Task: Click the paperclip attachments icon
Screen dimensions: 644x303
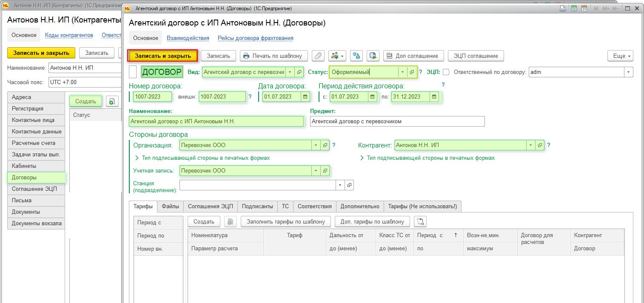Action: [x=318, y=56]
